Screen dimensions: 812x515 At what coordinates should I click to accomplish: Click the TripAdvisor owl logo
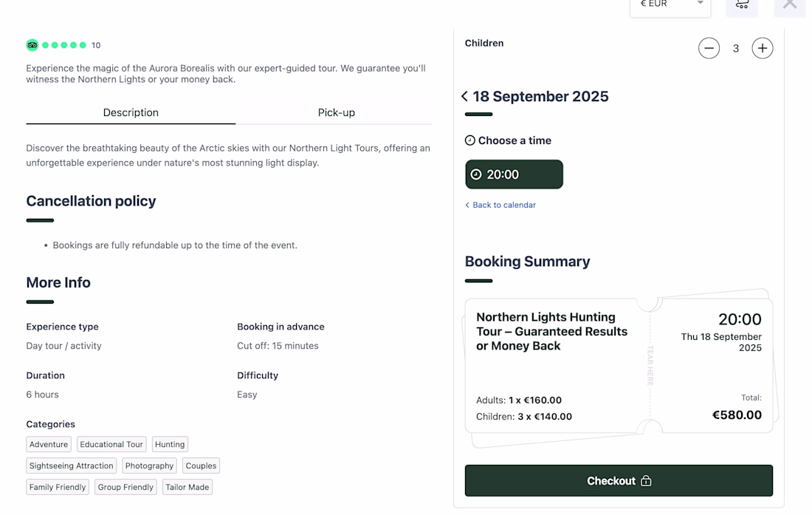point(32,45)
